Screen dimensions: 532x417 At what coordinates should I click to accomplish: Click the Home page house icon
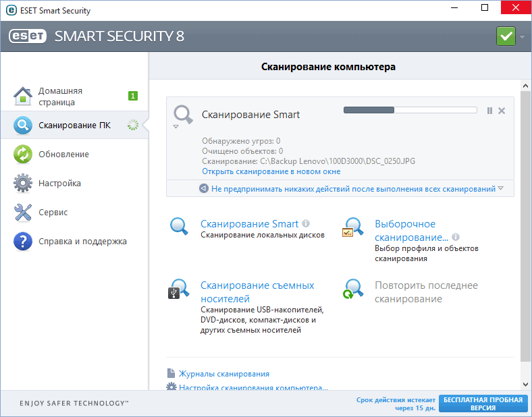[23, 96]
